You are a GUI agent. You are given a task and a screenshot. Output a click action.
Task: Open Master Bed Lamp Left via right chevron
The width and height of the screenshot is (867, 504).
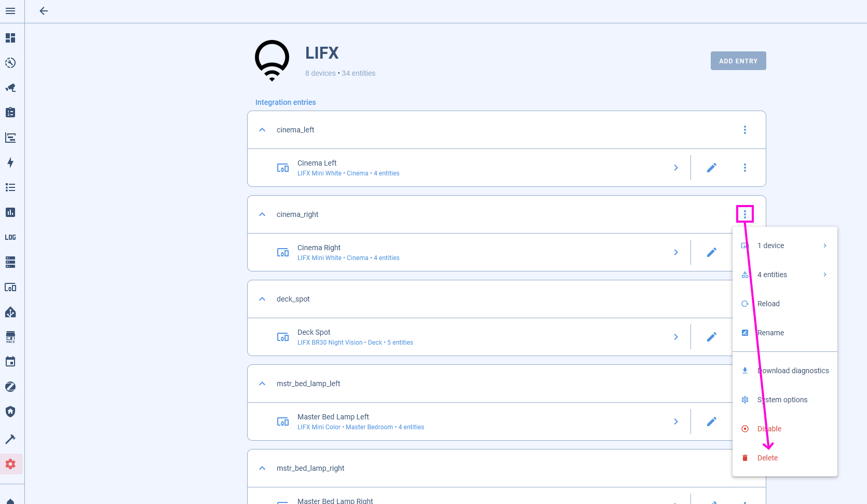(x=676, y=421)
